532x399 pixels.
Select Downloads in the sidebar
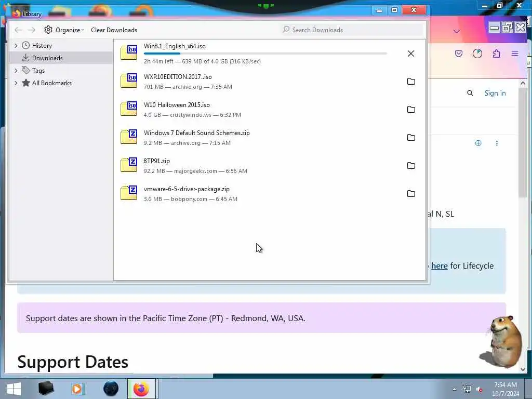click(x=47, y=58)
